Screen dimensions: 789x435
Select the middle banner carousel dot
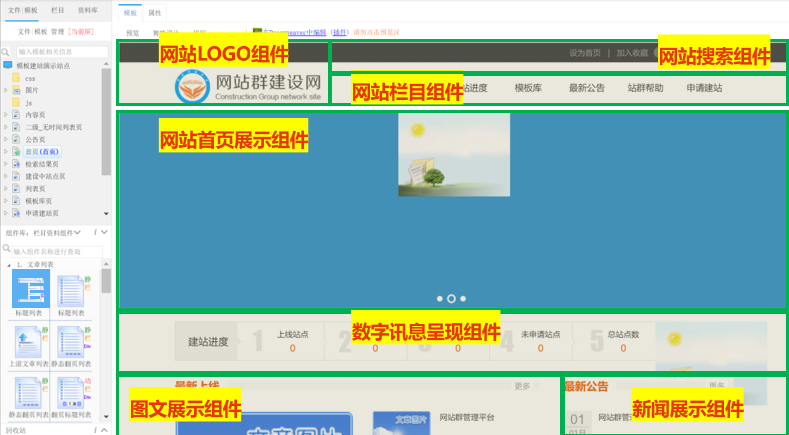click(451, 299)
